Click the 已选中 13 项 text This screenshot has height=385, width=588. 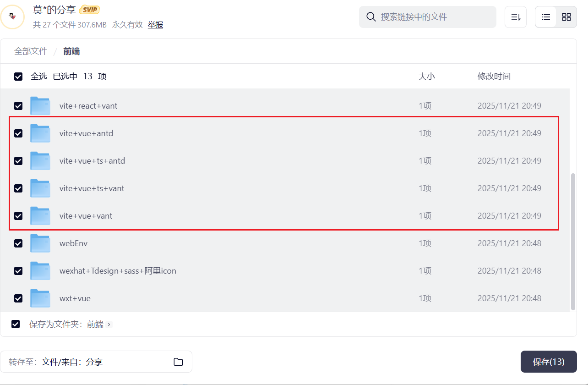tap(80, 77)
